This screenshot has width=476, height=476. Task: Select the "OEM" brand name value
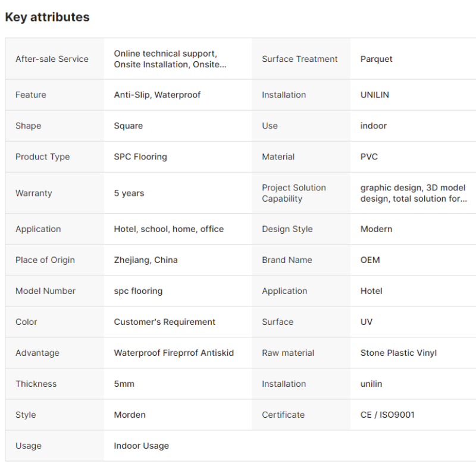click(370, 260)
